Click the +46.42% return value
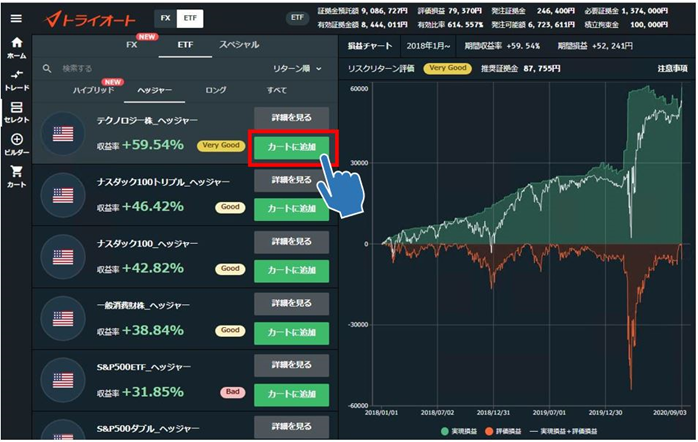This screenshot has height=442, width=698. (x=153, y=207)
